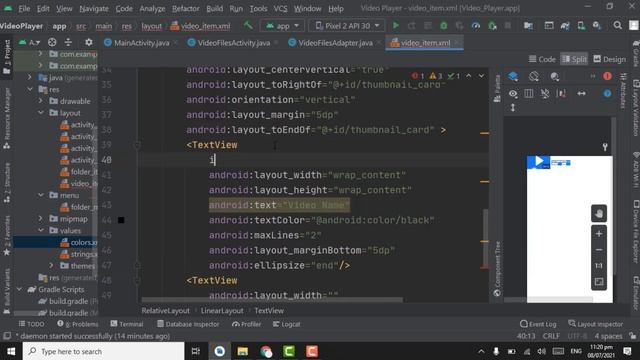This screenshot has width=640, height=360.
Task: Click the Make Project hammer icon
Action: coord(248,25)
